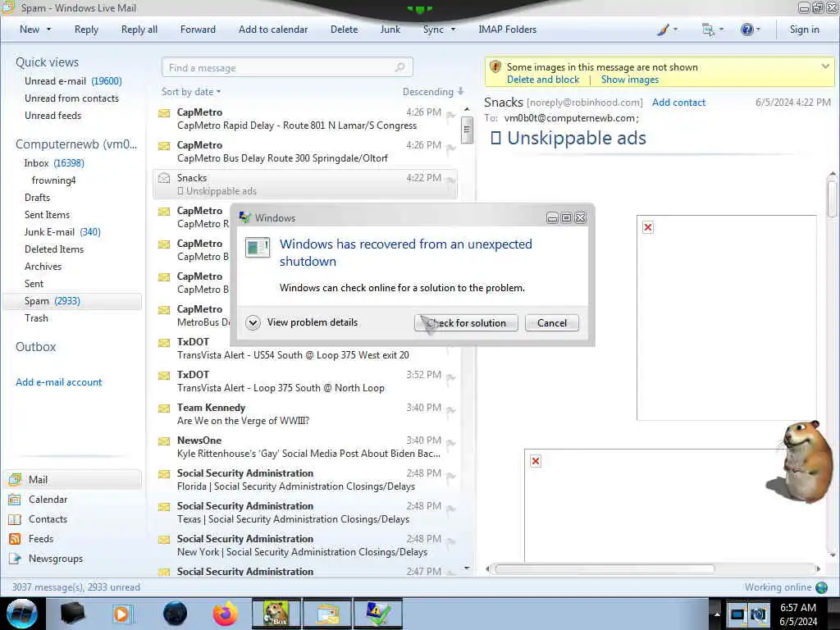Image resolution: width=840 pixels, height=630 pixels.
Task: Click Add e-mail account link
Action: (58, 382)
